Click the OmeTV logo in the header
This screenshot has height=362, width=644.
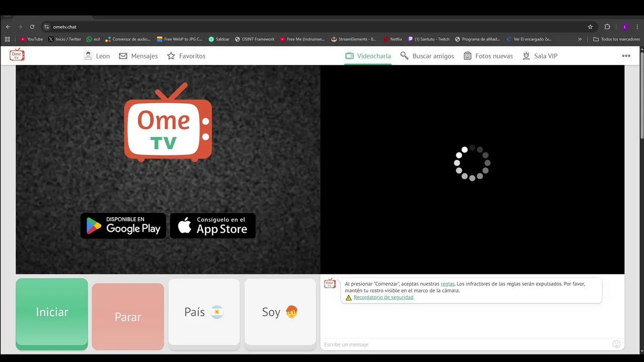tap(17, 55)
